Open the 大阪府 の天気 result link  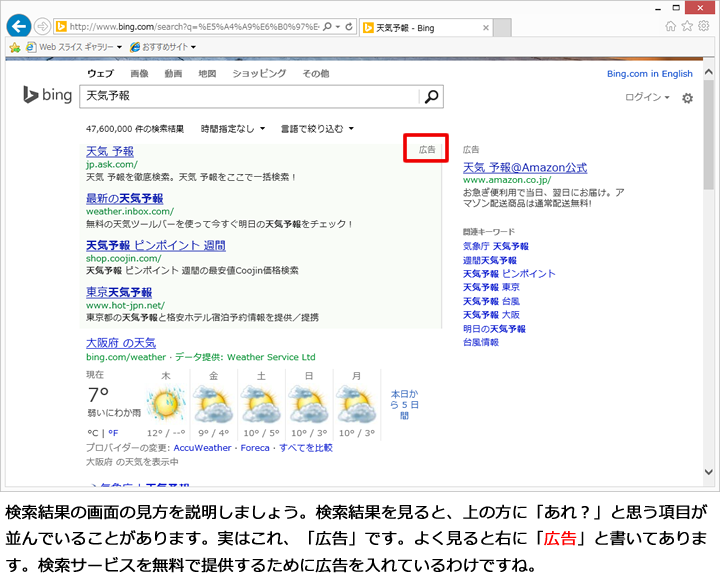(121, 343)
